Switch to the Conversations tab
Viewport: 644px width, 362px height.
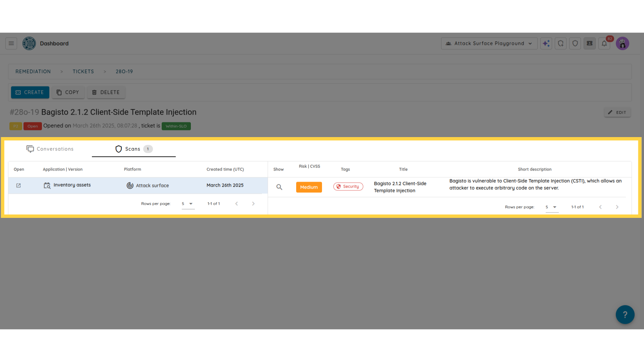[50, 149]
